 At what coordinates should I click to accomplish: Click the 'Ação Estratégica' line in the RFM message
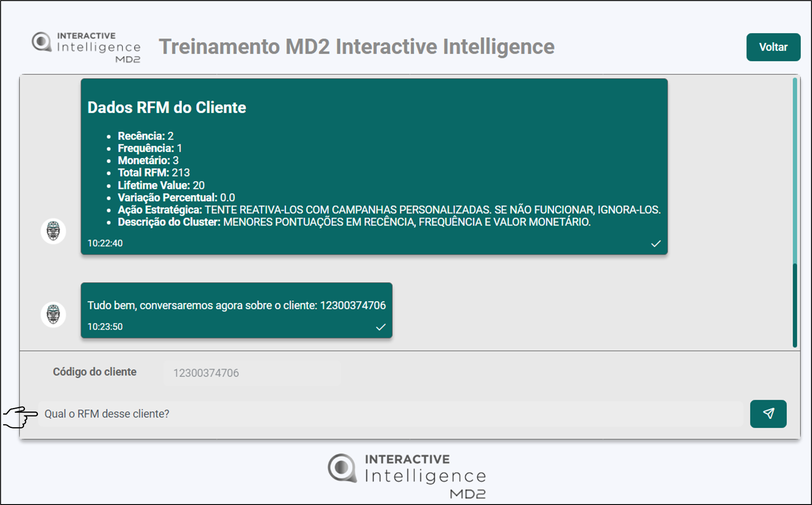388,210
